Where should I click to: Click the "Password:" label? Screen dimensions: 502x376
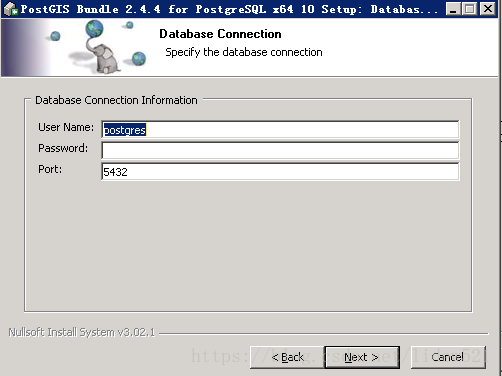(63, 148)
